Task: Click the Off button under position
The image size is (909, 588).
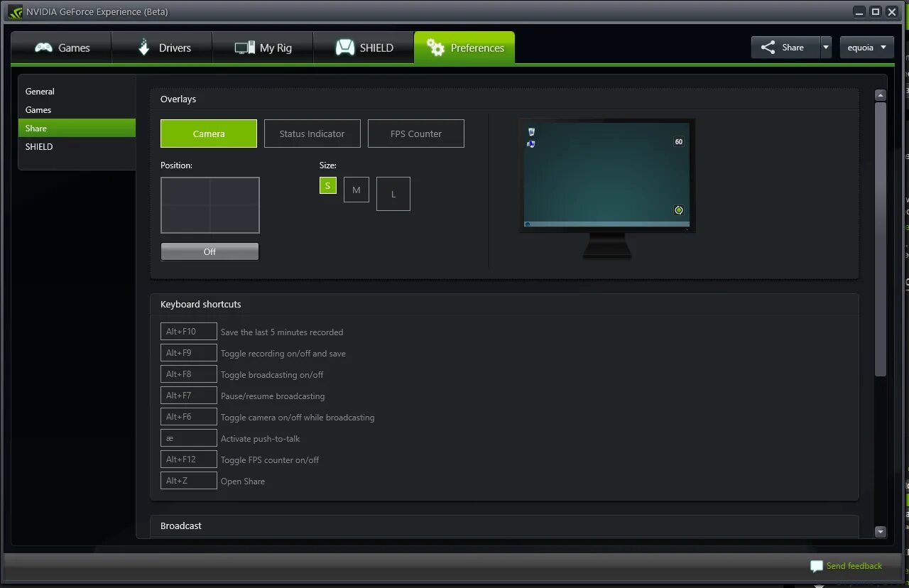Action: click(210, 251)
